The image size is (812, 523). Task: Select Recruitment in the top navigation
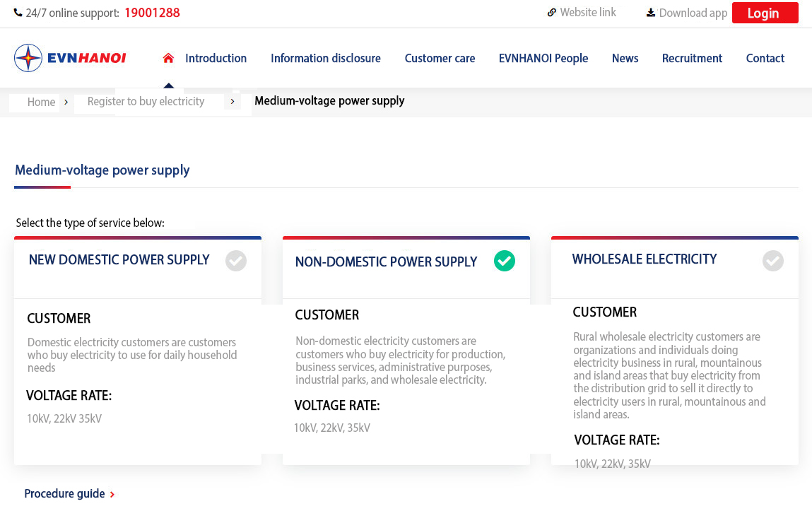[692, 58]
